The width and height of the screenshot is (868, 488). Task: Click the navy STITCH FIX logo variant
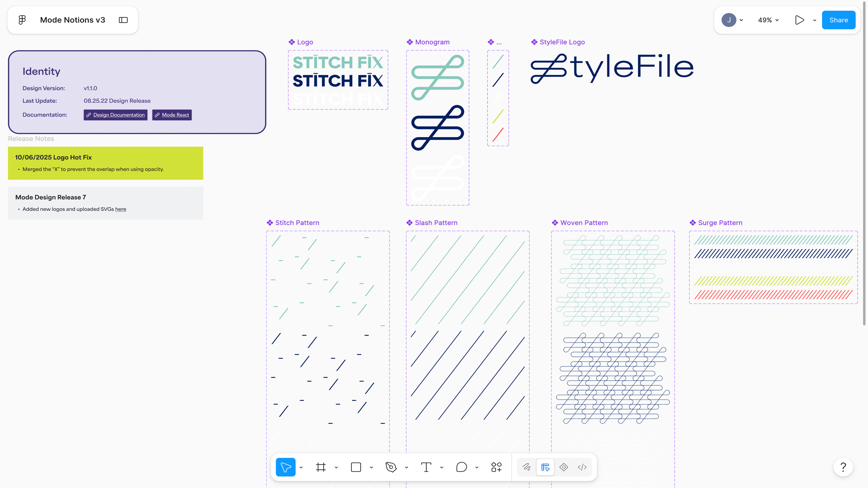click(x=338, y=81)
